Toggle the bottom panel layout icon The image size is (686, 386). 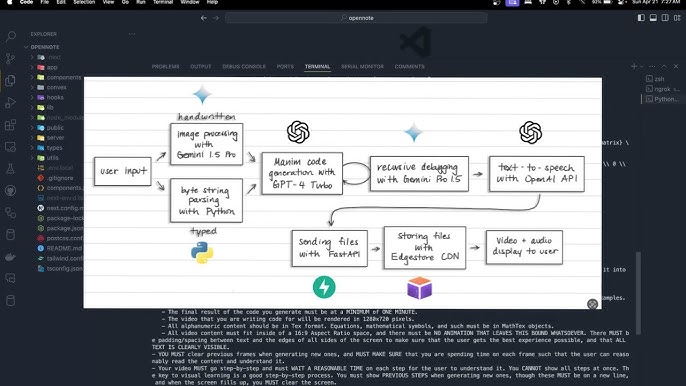[x=653, y=18]
